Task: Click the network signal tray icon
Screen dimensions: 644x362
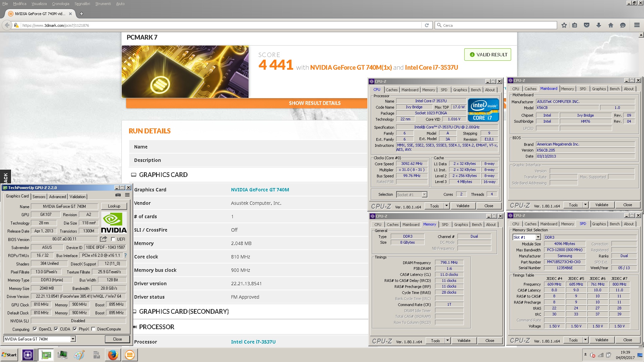Action: [x=601, y=355]
